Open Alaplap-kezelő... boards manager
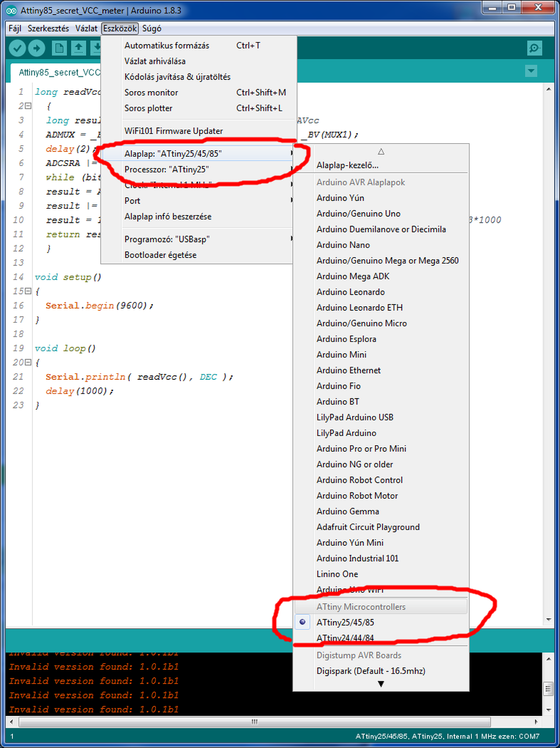Image resolution: width=560 pixels, height=748 pixels. click(x=381, y=165)
